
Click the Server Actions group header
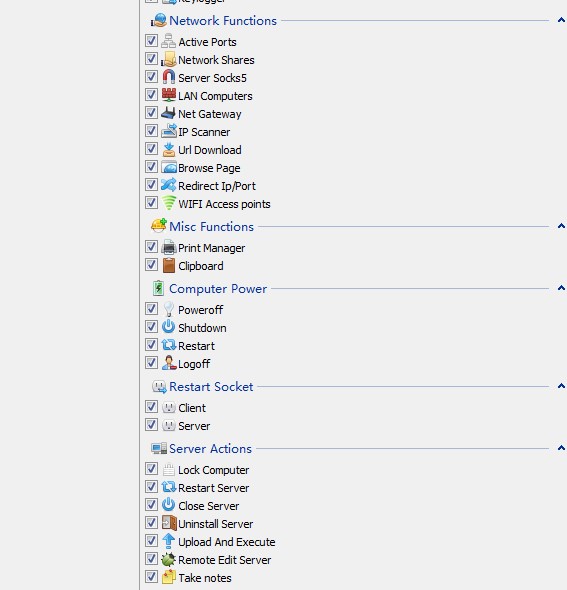click(210, 449)
